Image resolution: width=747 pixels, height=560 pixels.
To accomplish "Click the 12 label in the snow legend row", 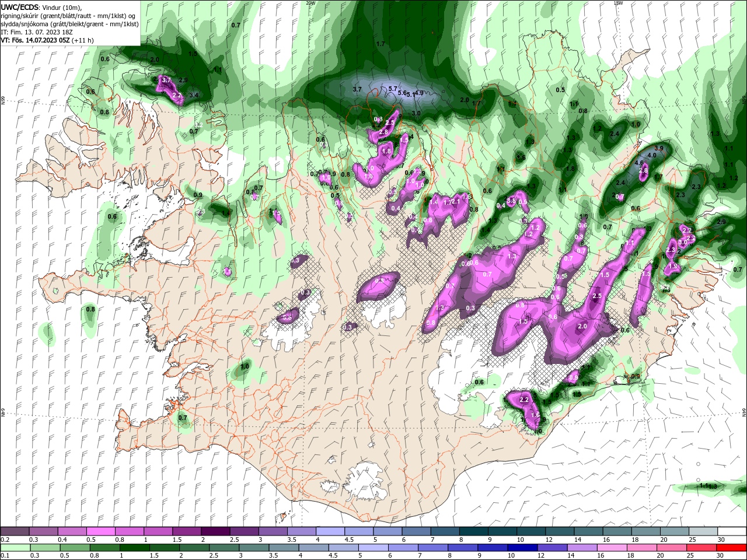I will pos(549,540).
